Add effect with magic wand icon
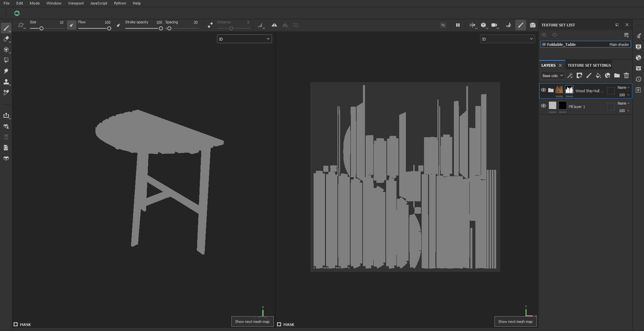 click(x=570, y=76)
